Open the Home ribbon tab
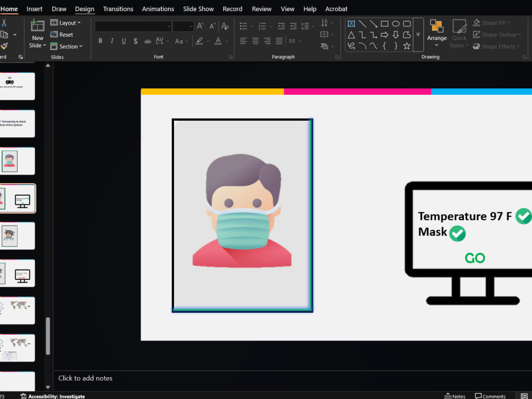The image size is (532, 399). [x=9, y=9]
